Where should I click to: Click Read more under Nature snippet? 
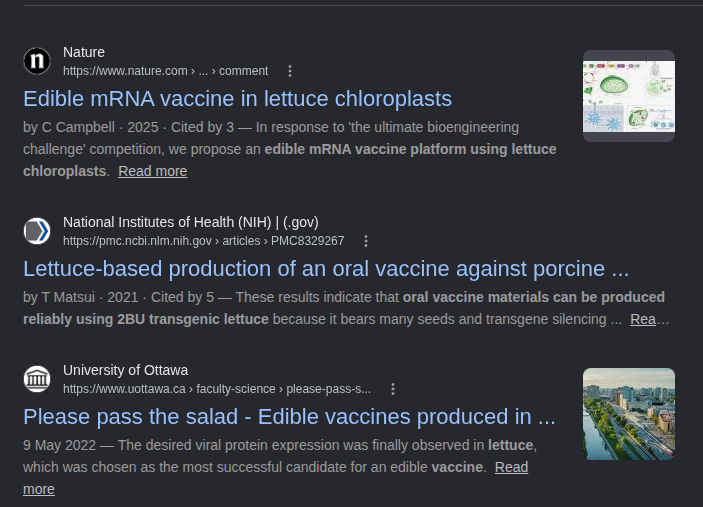pyautogui.click(x=152, y=171)
